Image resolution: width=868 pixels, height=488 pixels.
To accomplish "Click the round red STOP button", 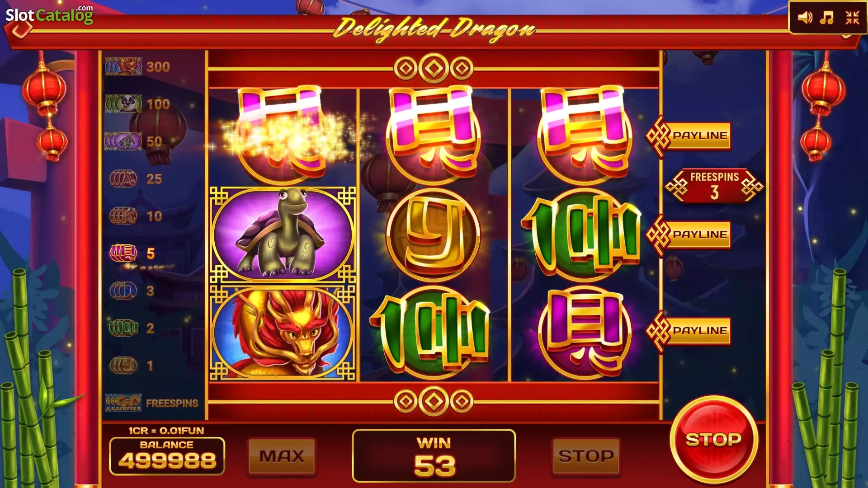I will [713, 439].
